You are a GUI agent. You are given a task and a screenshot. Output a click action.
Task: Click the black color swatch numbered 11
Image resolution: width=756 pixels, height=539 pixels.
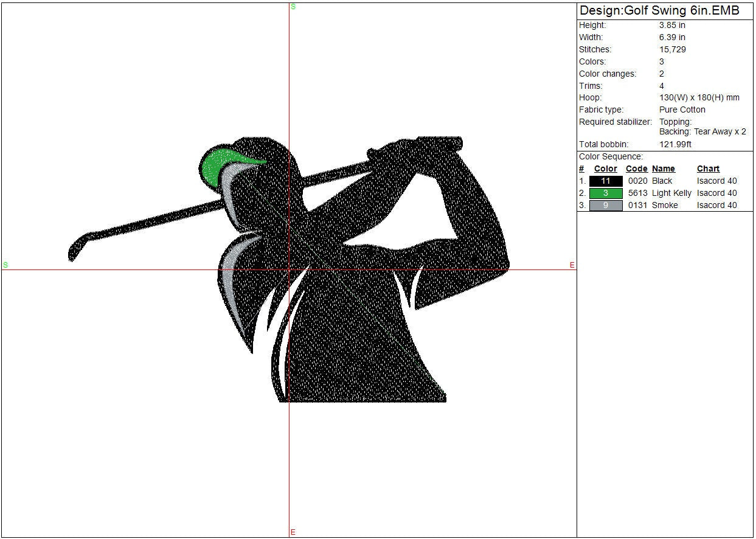click(606, 181)
